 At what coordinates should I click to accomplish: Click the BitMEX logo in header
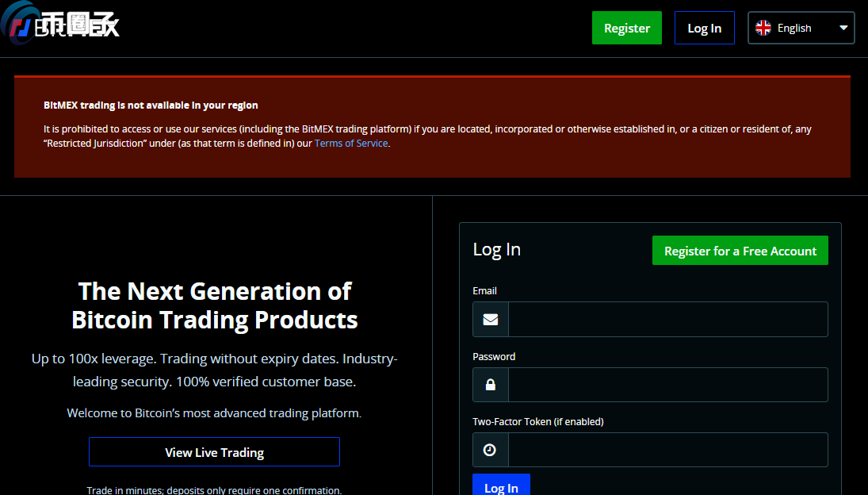coord(62,28)
